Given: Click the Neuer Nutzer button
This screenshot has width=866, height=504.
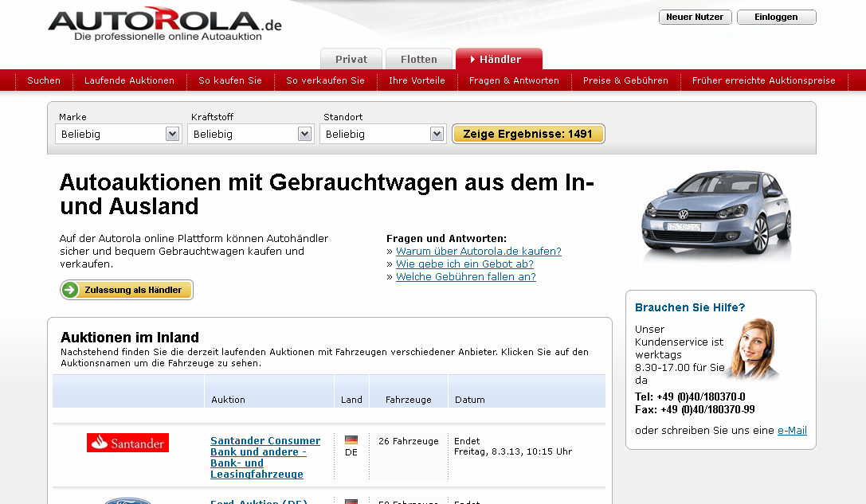Looking at the screenshot, I should [x=695, y=17].
